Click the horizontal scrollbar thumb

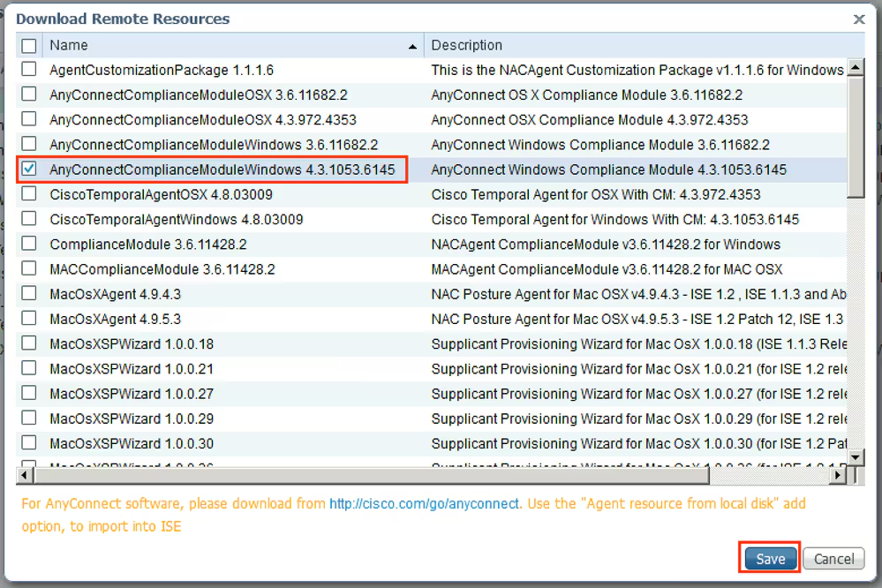pos(371,475)
